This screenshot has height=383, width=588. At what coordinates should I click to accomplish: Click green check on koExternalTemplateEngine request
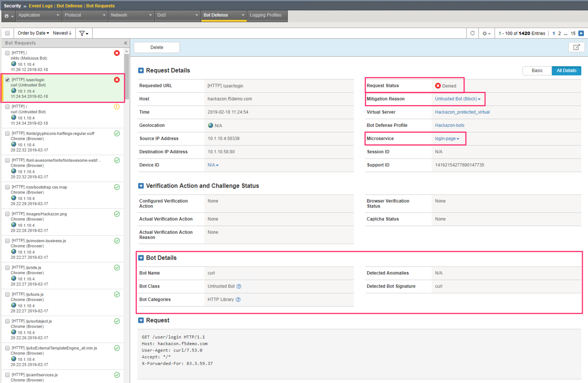(x=117, y=348)
